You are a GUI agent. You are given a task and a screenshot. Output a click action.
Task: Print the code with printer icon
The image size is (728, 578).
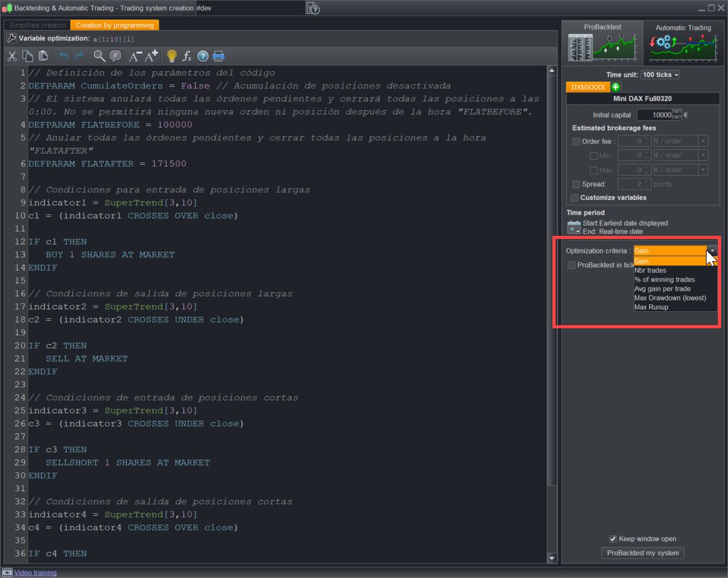click(218, 57)
